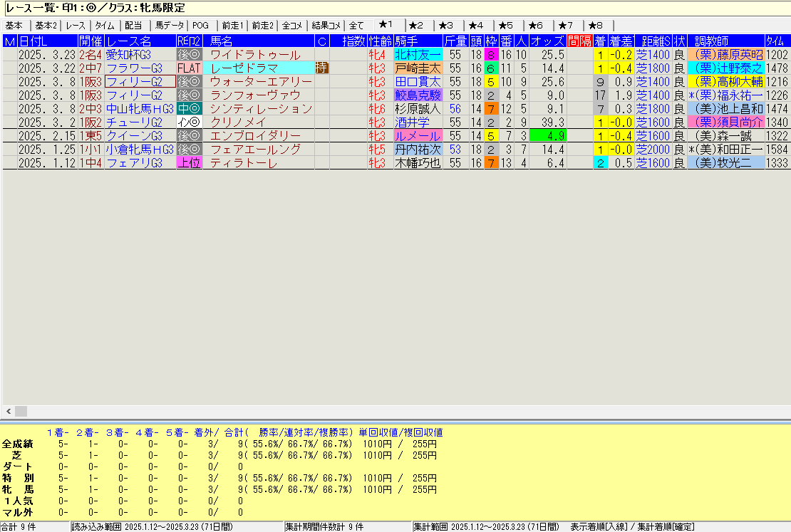Open race 中山牝馬HG3
Viewport: 791px width, 532px height.
(x=140, y=108)
